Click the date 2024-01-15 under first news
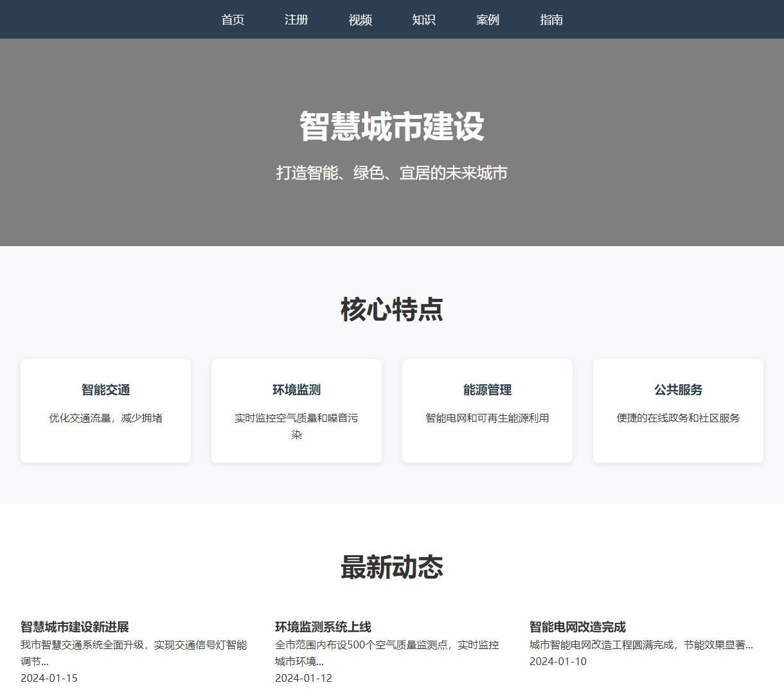The height and width of the screenshot is (694, 784). 48,677
